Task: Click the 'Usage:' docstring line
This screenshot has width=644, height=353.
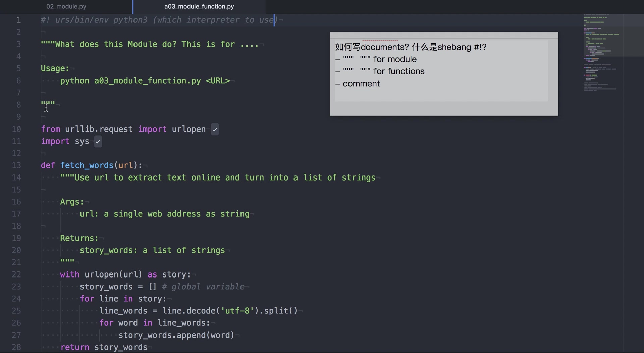Action: 55,68
